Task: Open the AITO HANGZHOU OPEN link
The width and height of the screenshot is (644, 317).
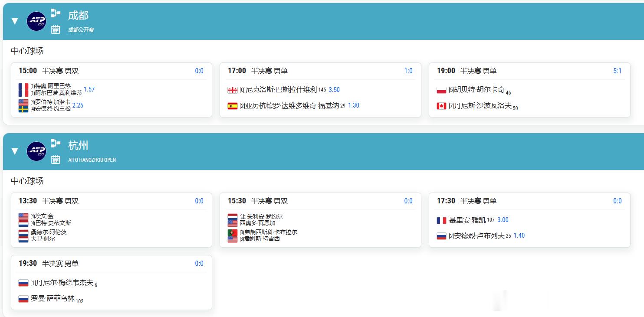Action: [92, 160]
